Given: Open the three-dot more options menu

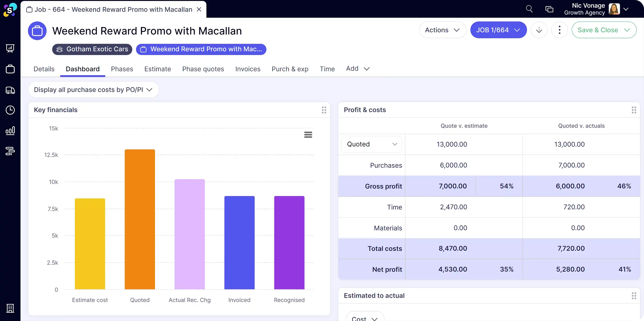Looking at the screenshot, I should pyautogui.click(x=559, y=30).
